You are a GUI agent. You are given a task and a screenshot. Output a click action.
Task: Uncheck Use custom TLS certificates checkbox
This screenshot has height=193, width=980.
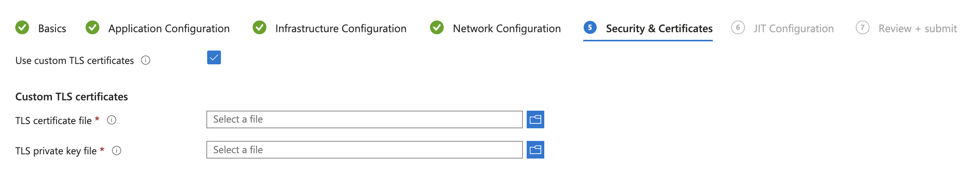pos(214,57)
